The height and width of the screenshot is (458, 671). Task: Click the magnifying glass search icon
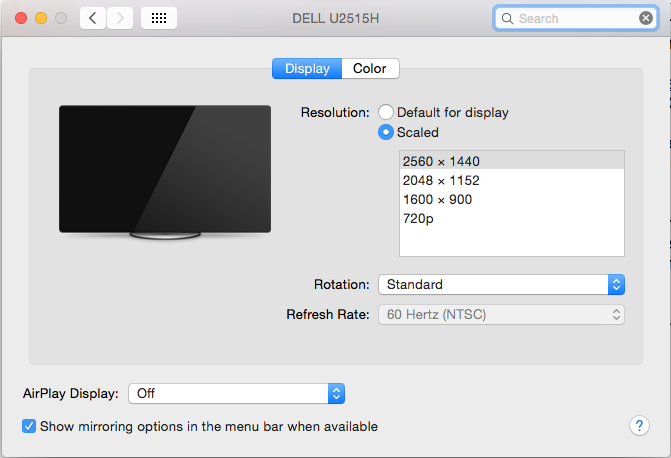tap(507, 18)
